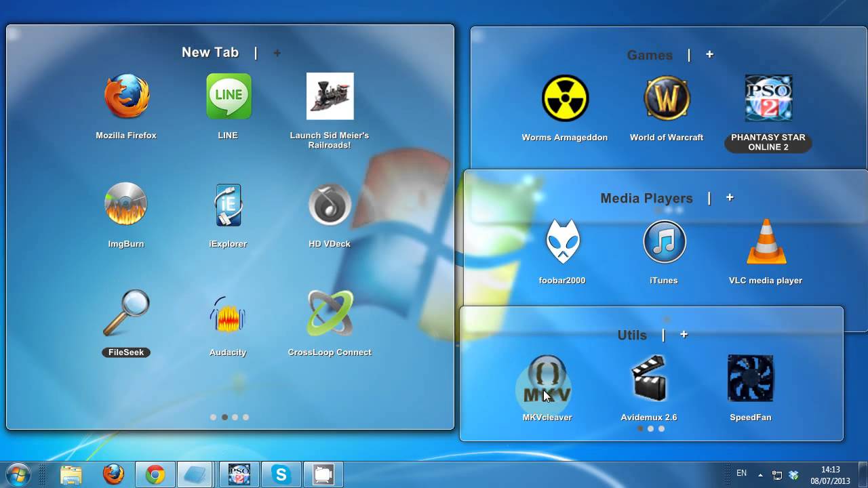Open Avidemux 2.6 clapperboard icon
This screenshot has height=488, width=868.
click(649, 378)
